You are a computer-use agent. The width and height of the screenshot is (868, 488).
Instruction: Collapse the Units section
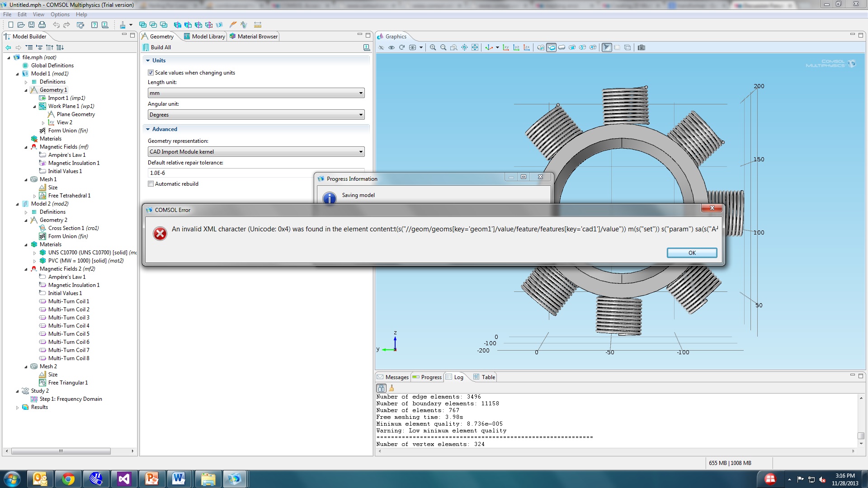coord(148,61)
